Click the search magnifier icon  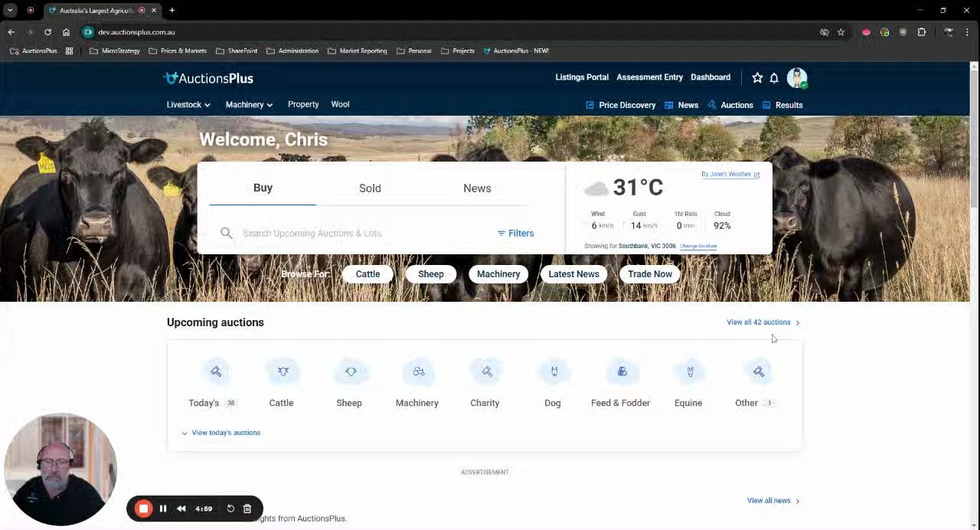click(x=227, y=233)
